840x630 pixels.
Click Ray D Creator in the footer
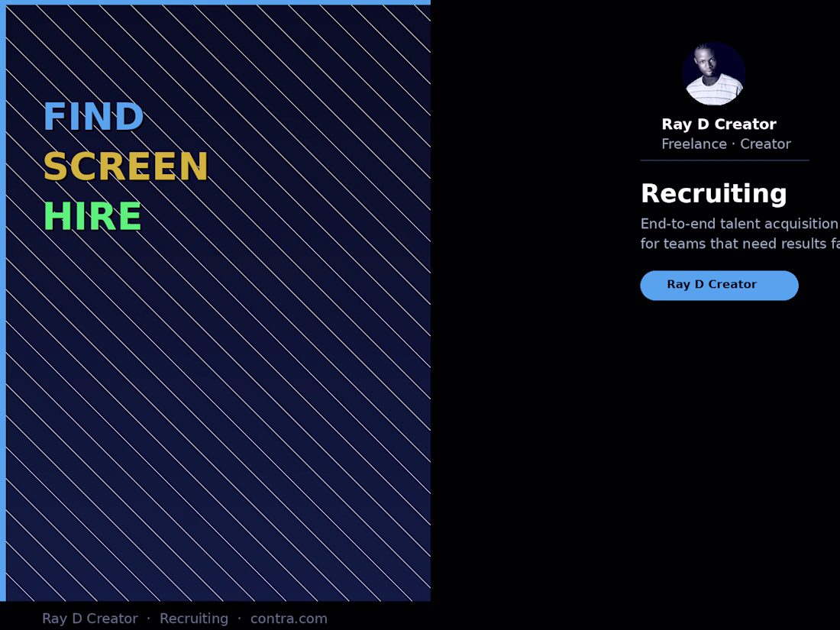click(90, 619)
